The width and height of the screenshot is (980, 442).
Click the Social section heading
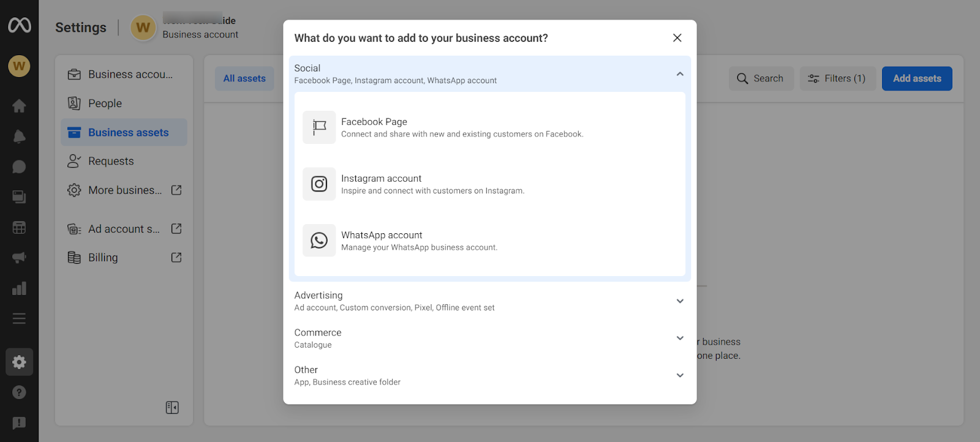307,68
